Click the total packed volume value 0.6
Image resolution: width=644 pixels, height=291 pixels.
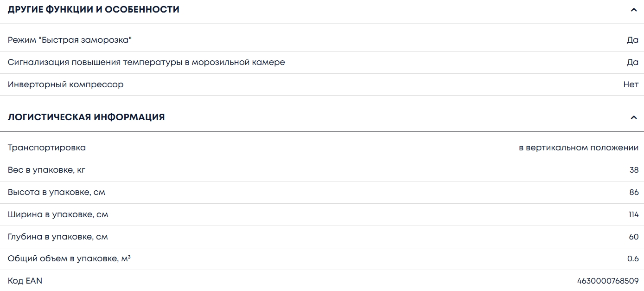[x=633, y=259]
